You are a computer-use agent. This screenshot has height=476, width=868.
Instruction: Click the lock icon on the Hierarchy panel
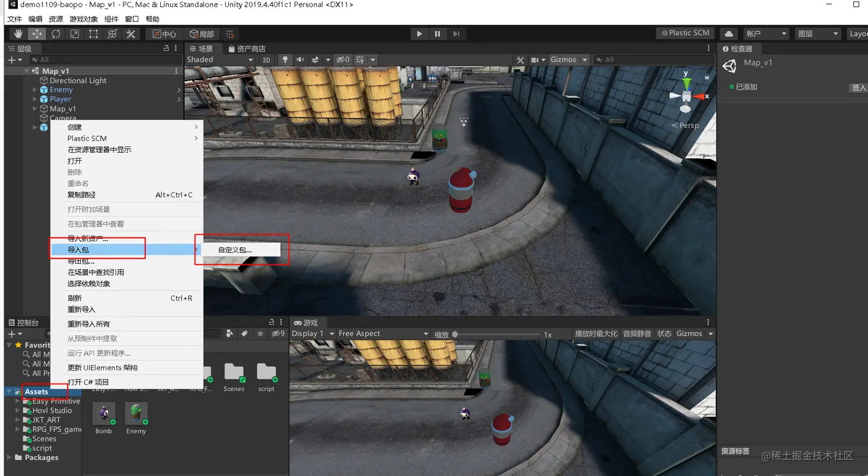click(166, 48)
